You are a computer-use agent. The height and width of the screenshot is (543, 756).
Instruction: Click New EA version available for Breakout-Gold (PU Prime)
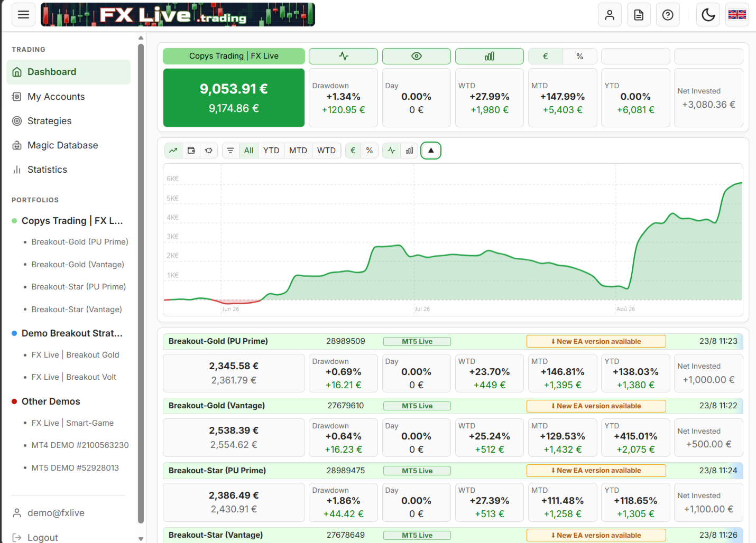[596, 341]
